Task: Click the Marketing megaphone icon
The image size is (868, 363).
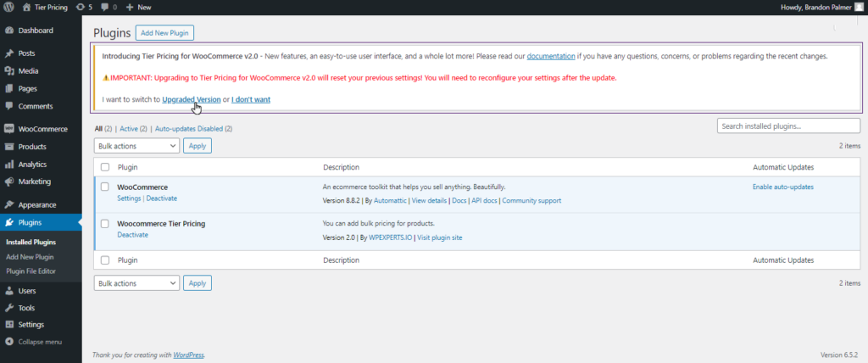Action: coord(8,181)
